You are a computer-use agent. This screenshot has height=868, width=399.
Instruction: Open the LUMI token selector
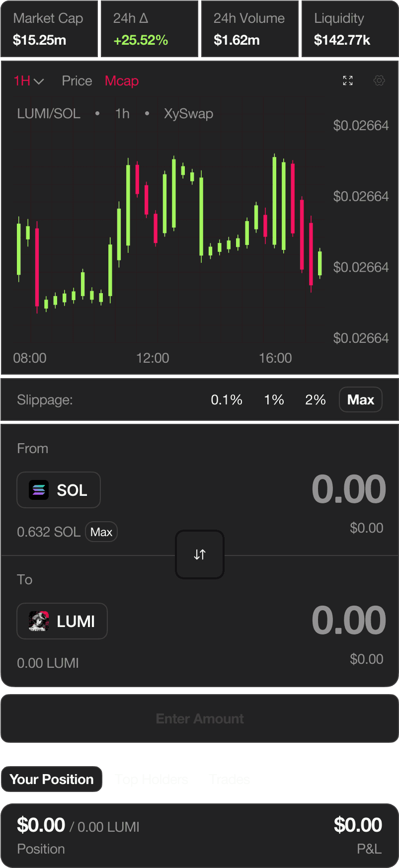(62, 622)
